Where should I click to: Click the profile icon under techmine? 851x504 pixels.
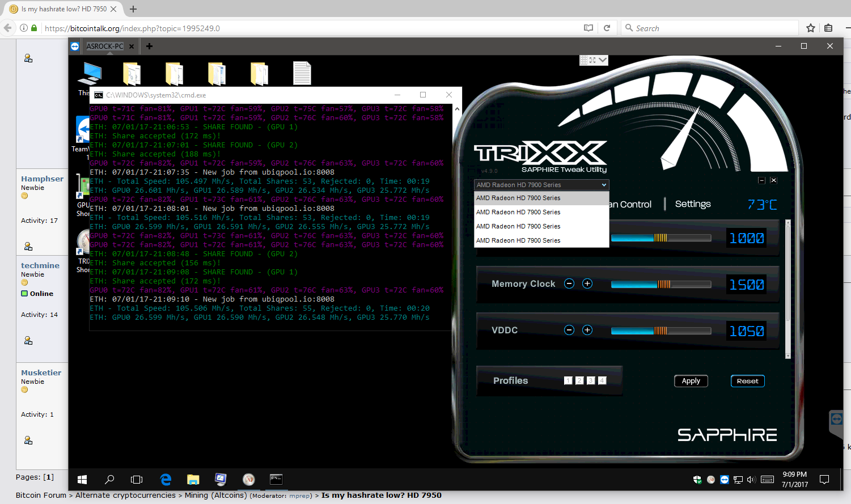28,341
